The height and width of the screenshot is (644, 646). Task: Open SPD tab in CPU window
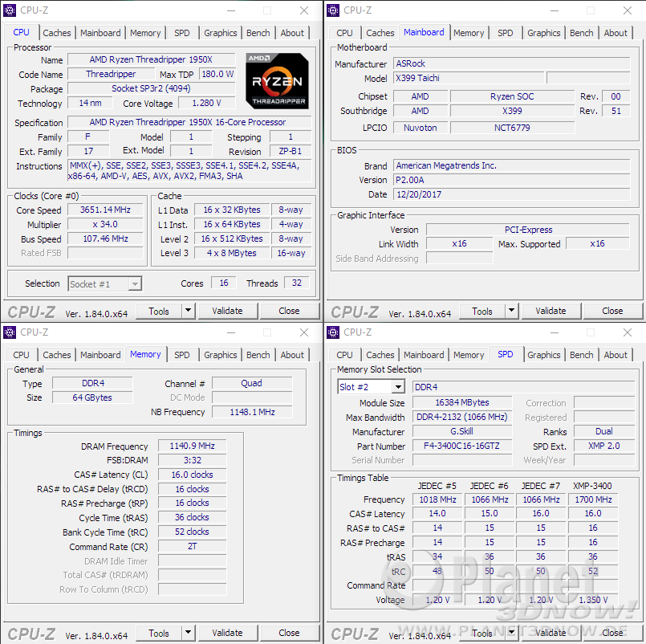click(181, 33)
